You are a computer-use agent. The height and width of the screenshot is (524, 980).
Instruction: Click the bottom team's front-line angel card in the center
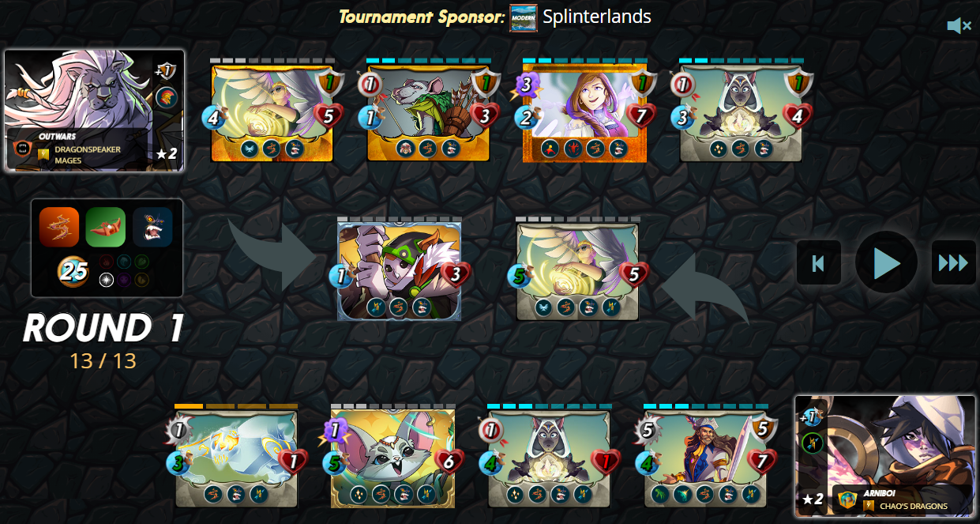[x=577, y=271]
